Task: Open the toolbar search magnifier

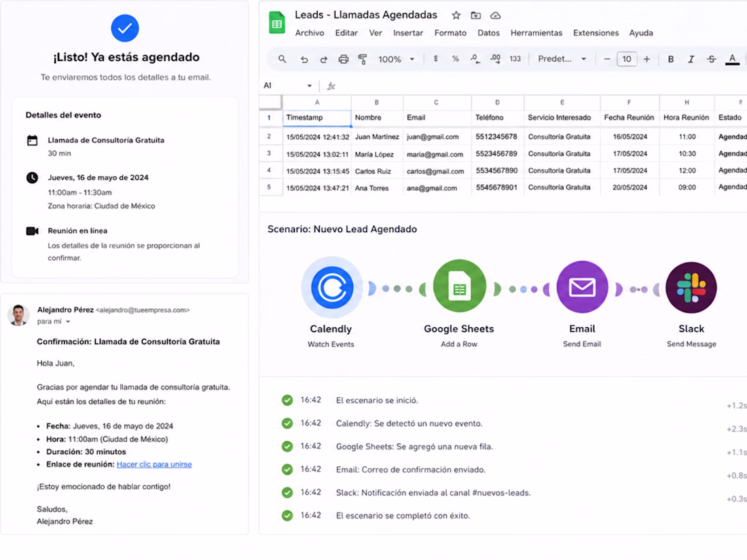Action: point(282,59)
